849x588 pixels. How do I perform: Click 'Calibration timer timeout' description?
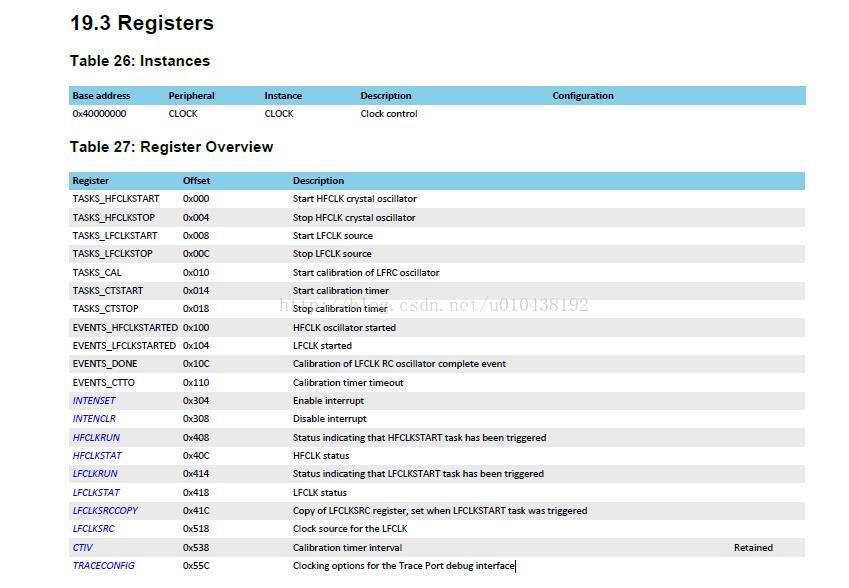(348, 383)
